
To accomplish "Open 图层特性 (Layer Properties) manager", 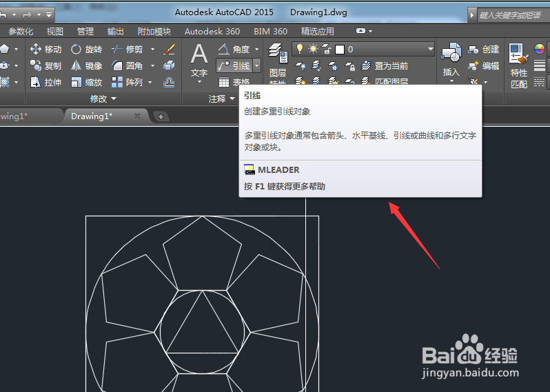I will (x=278, y=63).
